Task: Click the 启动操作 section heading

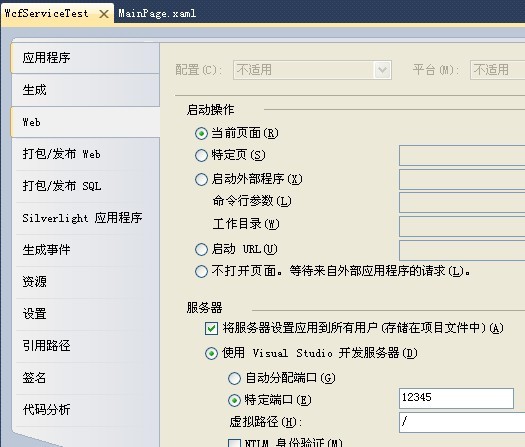Action: (x=211, y=109)
